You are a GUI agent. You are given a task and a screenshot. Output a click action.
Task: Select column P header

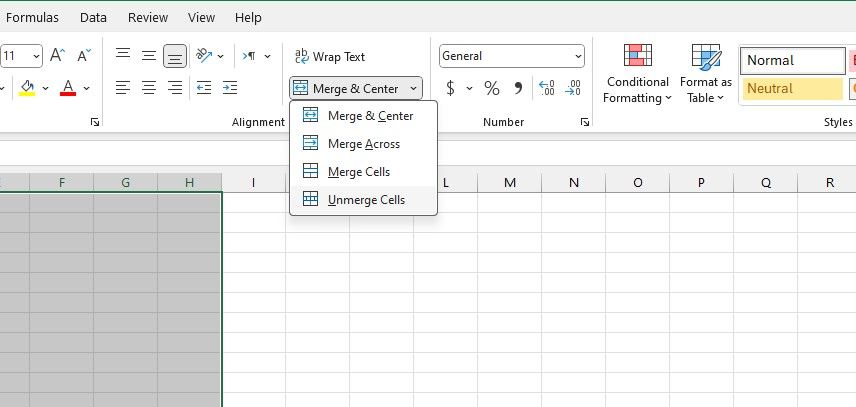(x=701, y=183)
